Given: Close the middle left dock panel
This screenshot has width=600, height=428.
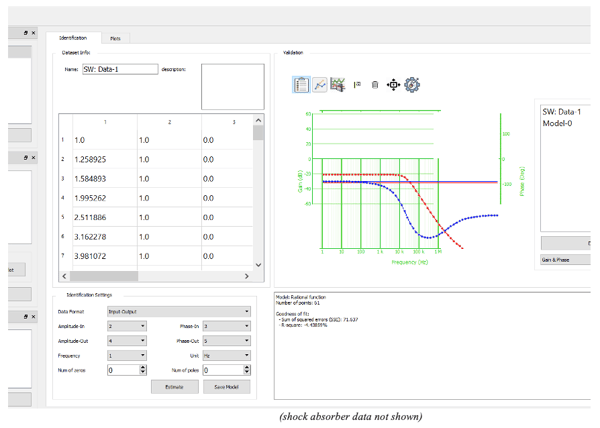Looking at the screenshot, I should point(34,158).
